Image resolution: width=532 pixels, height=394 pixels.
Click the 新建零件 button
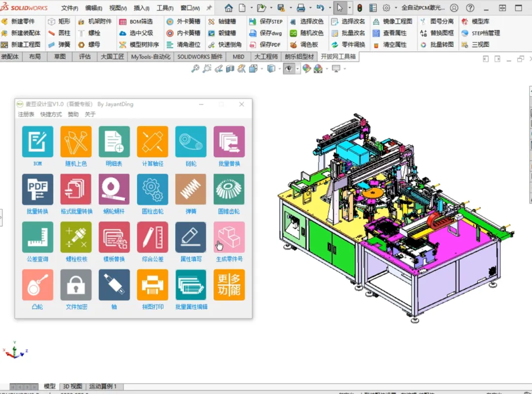coord(18,21)
